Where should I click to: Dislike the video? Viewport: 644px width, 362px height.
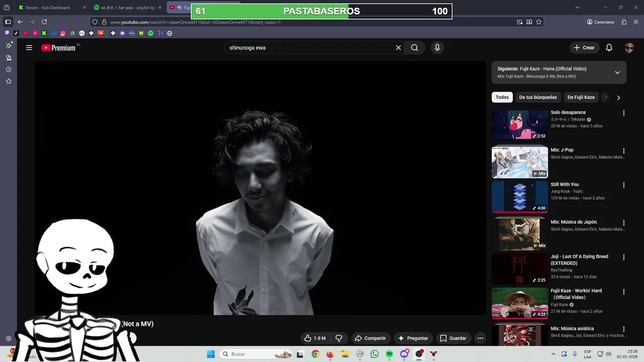(339, 338)
